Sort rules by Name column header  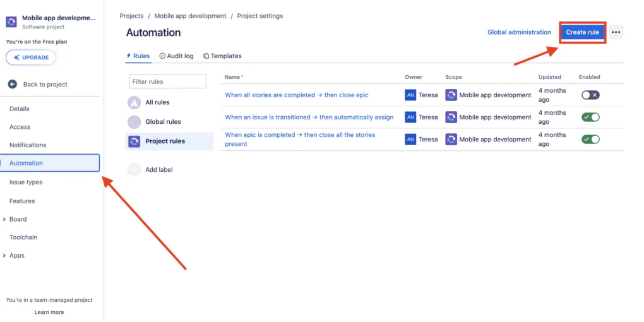[x=234, y=77]
